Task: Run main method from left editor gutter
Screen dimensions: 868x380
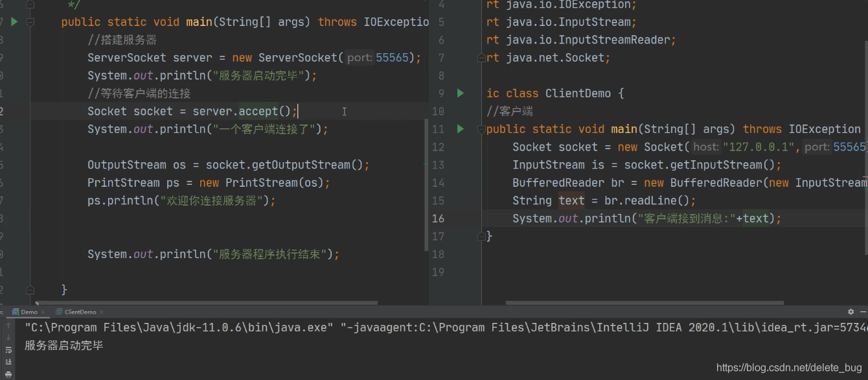Action: 14,21
